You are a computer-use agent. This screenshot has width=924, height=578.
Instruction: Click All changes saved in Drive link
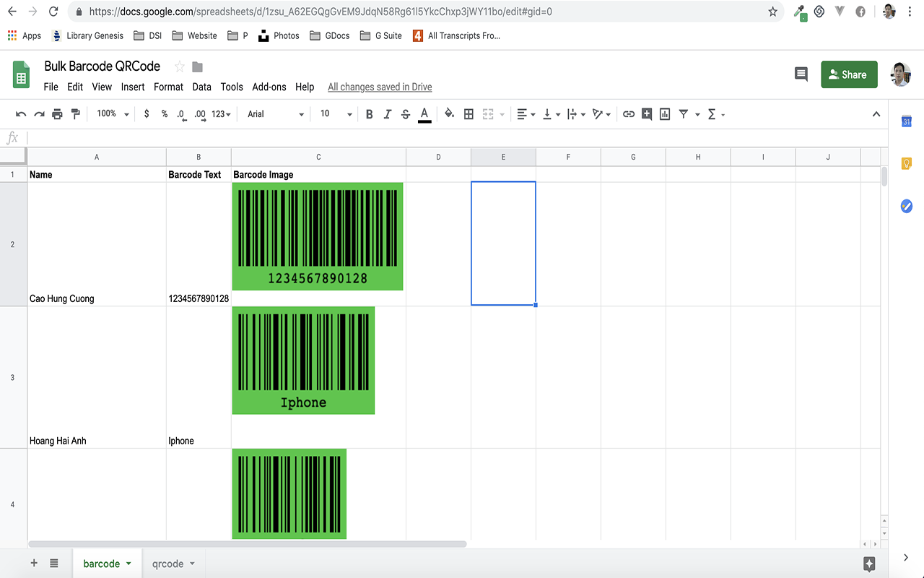click(380, 87)
